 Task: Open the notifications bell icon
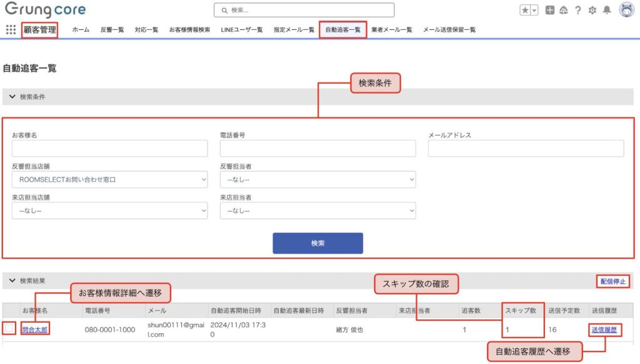pos(606,10)
